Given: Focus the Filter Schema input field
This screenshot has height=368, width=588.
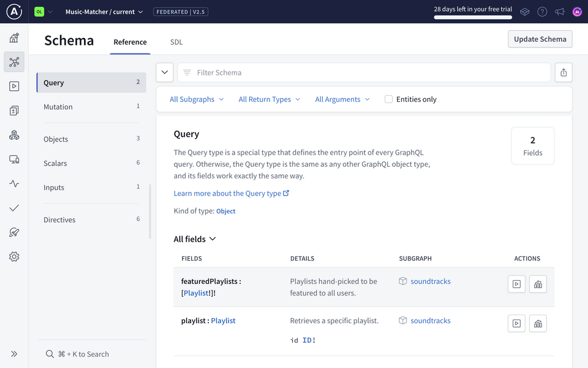Looking at the screenshot, I should [364, 72].
